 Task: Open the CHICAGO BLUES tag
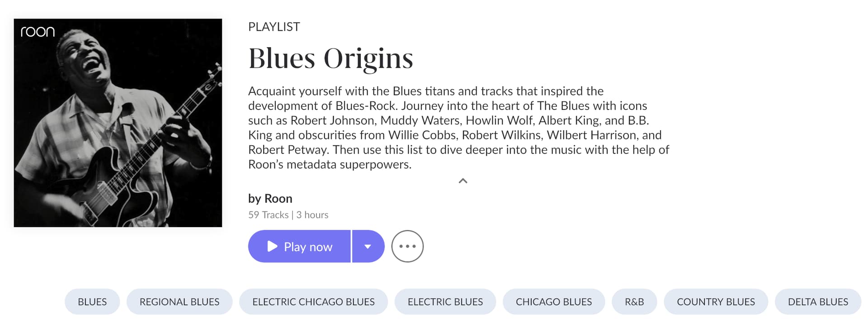pos(554,301)
